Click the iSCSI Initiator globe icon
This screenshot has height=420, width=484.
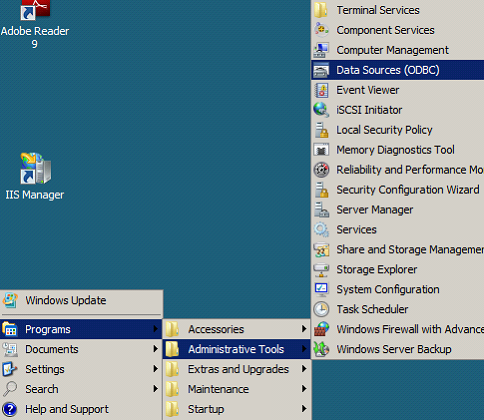pyautogui.click(x=321, y=110)
